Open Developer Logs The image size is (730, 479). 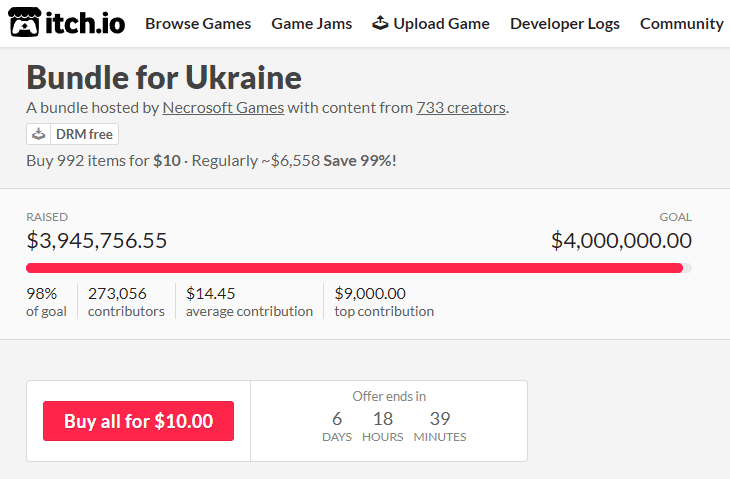565,24
